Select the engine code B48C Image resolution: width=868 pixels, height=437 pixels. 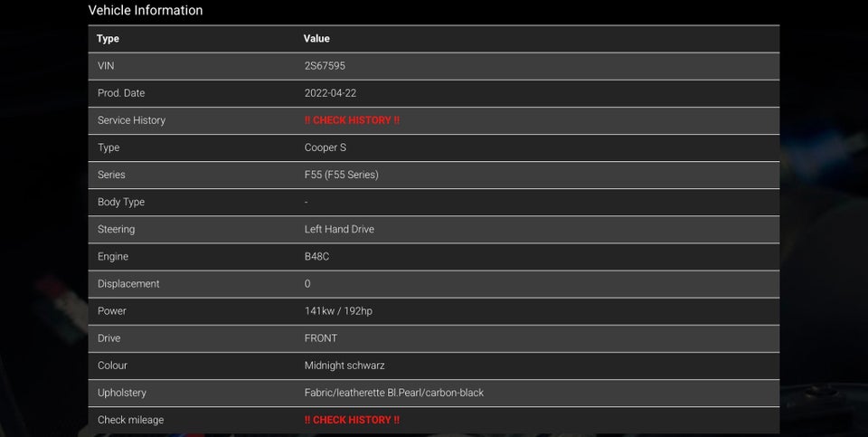pyautogui.click(x=316, y=257)
